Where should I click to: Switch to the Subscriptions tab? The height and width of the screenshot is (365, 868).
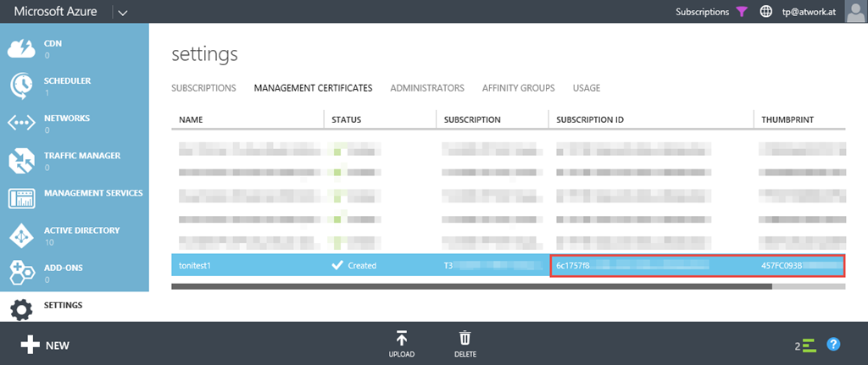click(203, 88)
